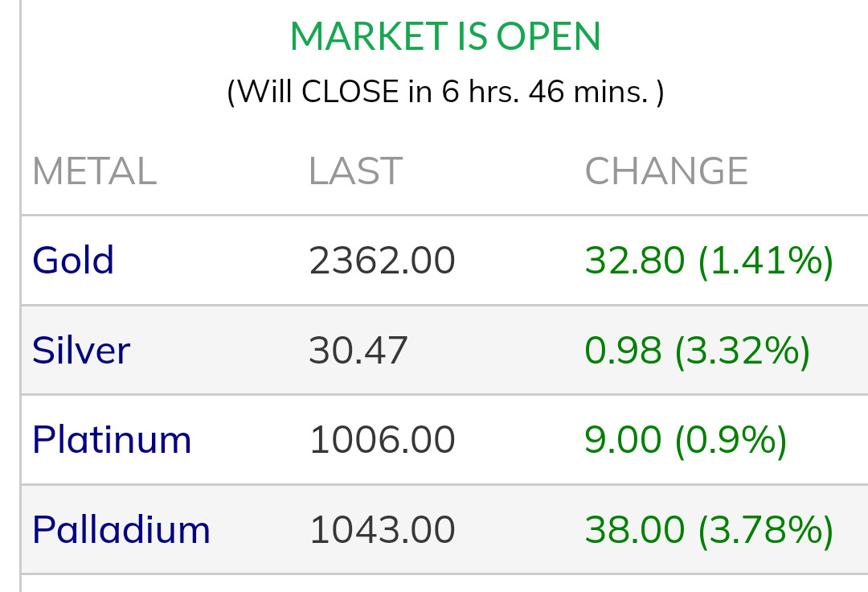Click Silver's 0.98 change amount
Screen dimensions: 868x592
click(x=624, y=351)
